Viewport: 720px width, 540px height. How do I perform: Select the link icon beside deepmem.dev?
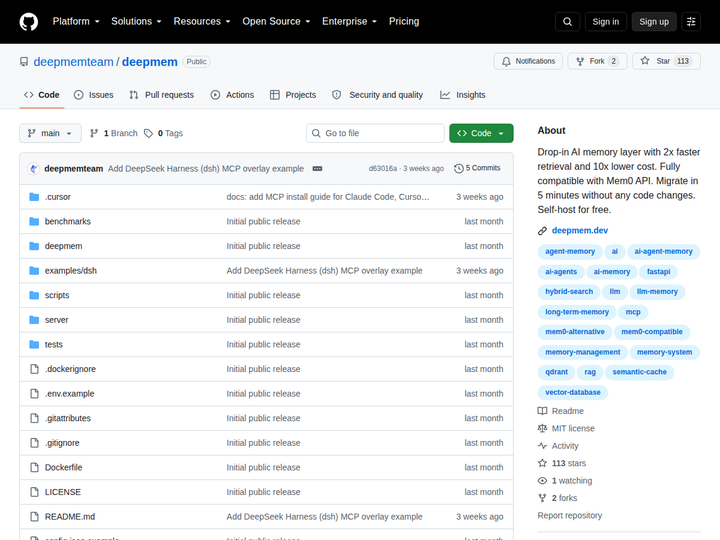[542, 231]
